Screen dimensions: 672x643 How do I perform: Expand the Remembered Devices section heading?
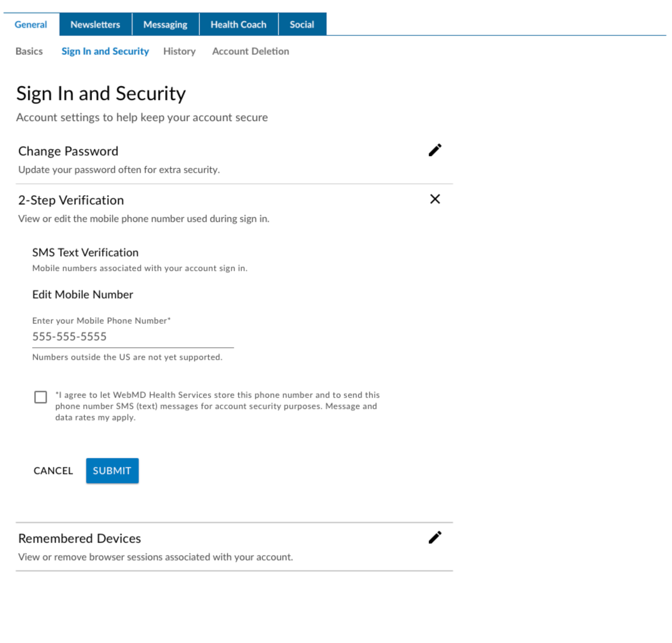(80, 538)
